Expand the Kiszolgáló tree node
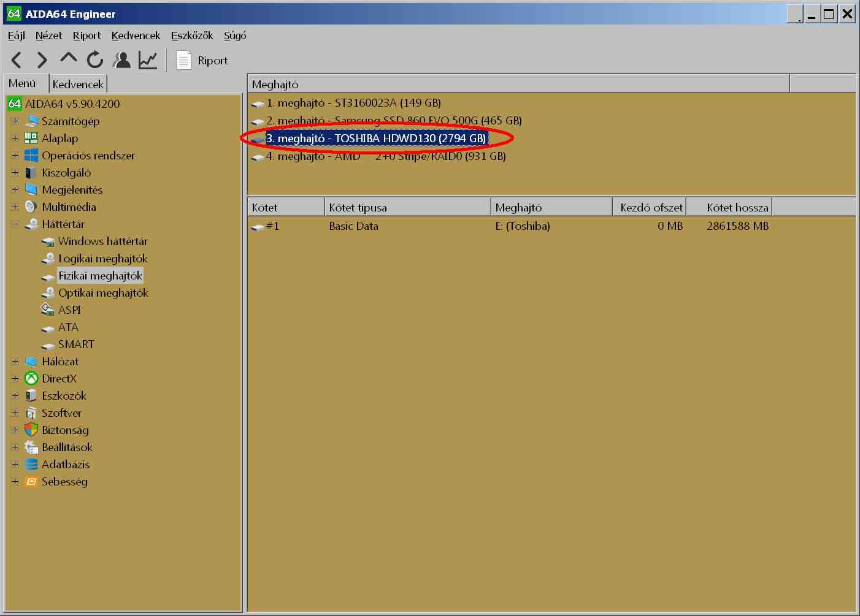This screenshot has width=860, height=616. coord(15,172)
